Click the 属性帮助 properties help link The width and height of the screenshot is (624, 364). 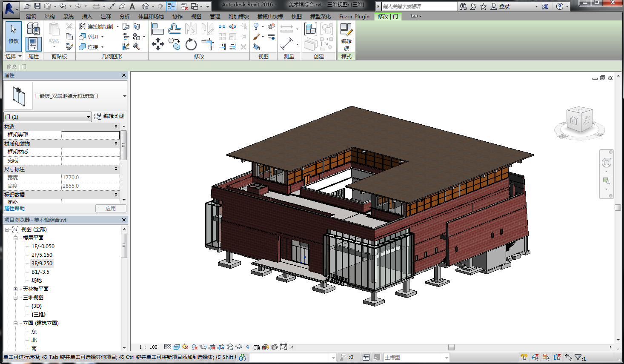coord(14,209)
